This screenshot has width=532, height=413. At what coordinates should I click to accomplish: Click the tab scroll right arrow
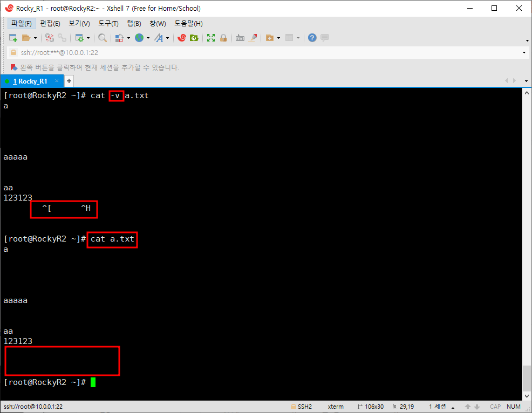coord(514,81)
